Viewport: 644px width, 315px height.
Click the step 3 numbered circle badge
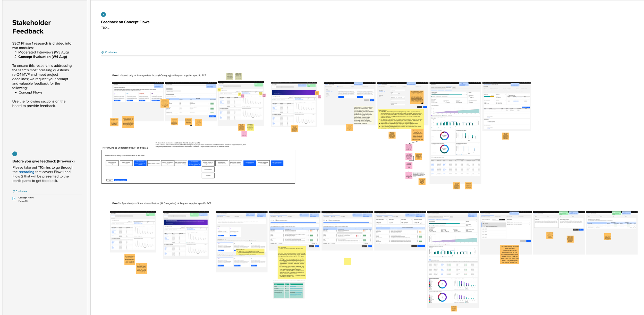[x=103, y=14]
